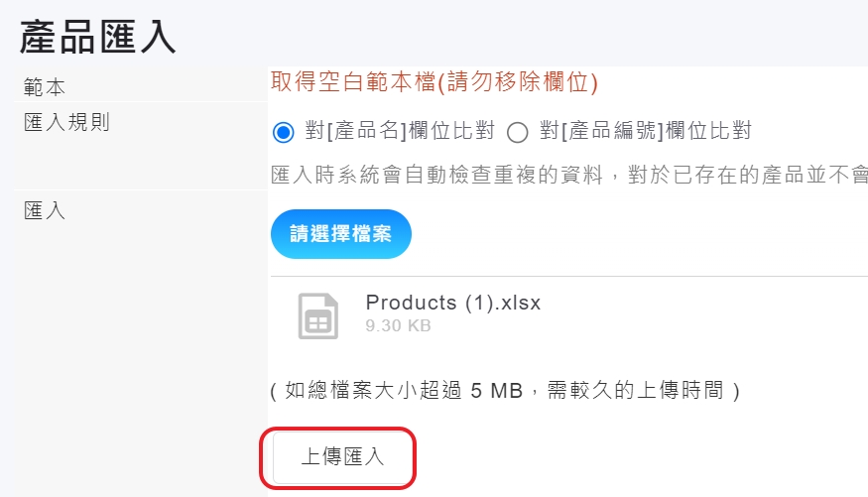
Task: Click the Products (1).xlsx file name
Action: (x=453, y=304)
